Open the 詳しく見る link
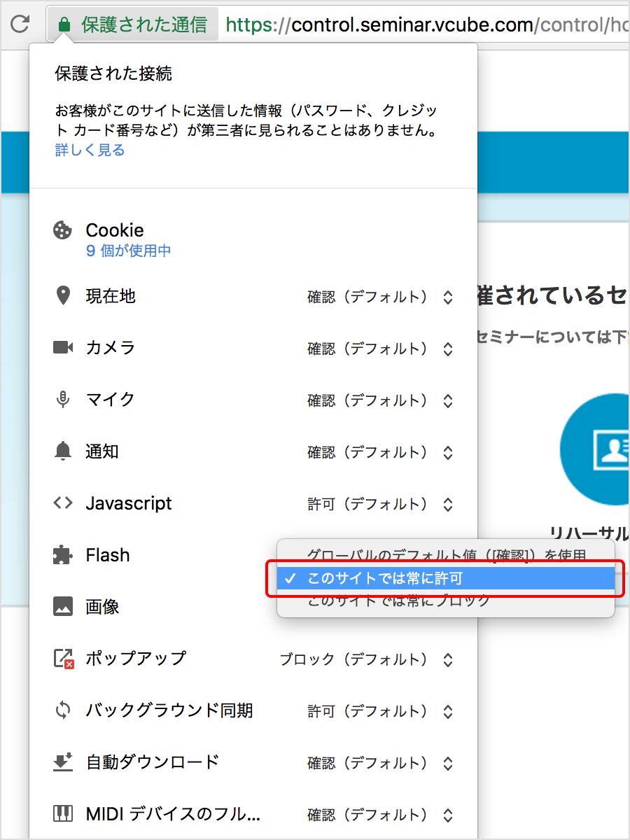Screen dimensions: 630x840 [90, 150]
